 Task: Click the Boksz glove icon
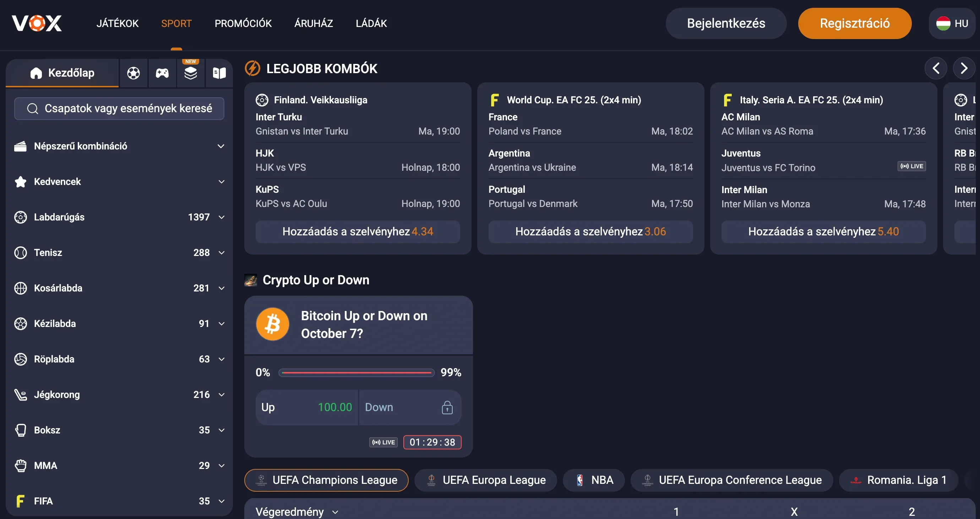pos(21,430)
